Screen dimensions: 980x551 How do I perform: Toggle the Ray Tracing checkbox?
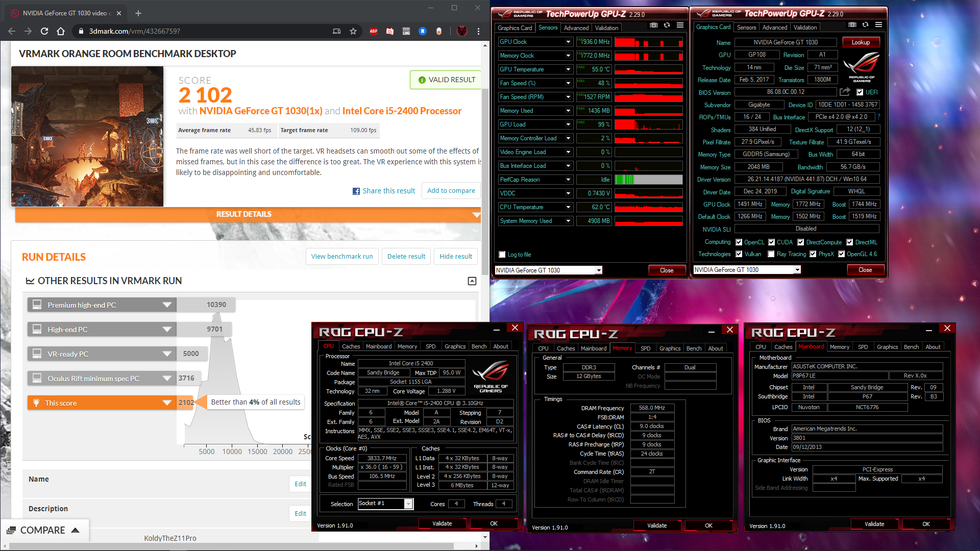pos(771,254)
